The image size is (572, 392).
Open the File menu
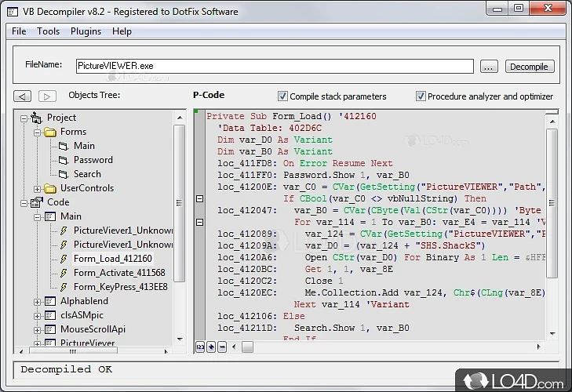(x=19, y=31)
